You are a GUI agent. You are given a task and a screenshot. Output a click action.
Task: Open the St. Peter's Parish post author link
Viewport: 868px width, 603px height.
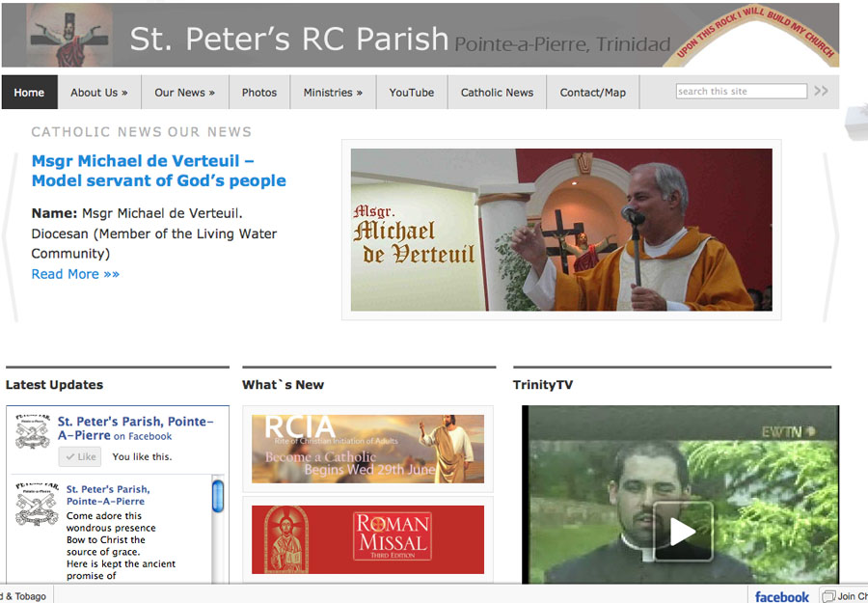point(108,495)
